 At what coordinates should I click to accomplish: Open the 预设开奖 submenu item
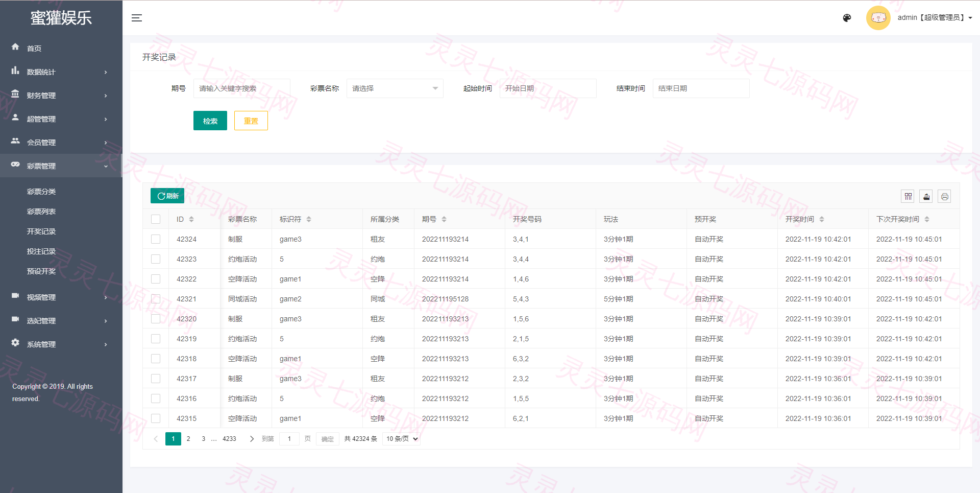tap(41, 271)
